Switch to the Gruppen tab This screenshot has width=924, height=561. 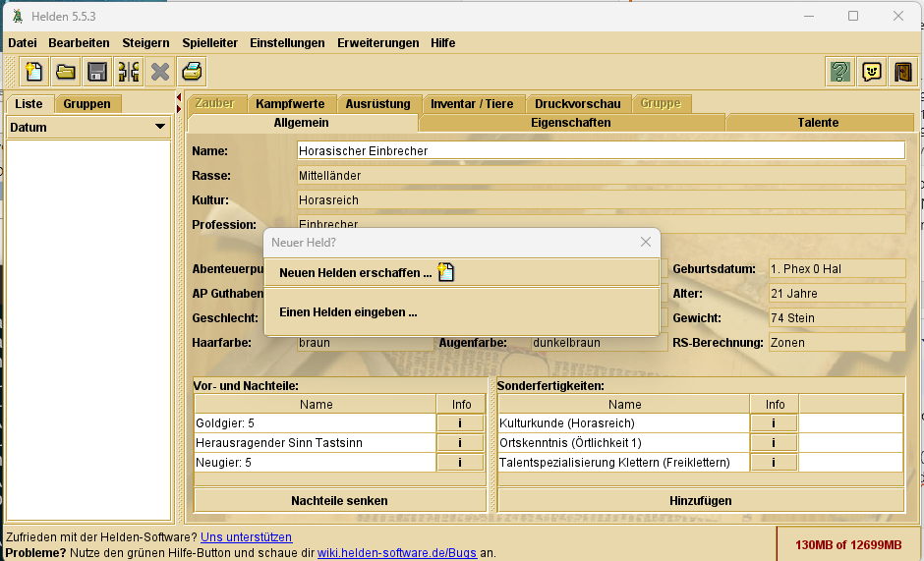87,104
